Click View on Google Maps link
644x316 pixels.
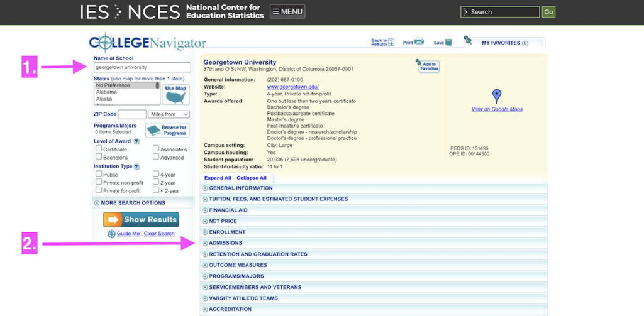(497, 109)
